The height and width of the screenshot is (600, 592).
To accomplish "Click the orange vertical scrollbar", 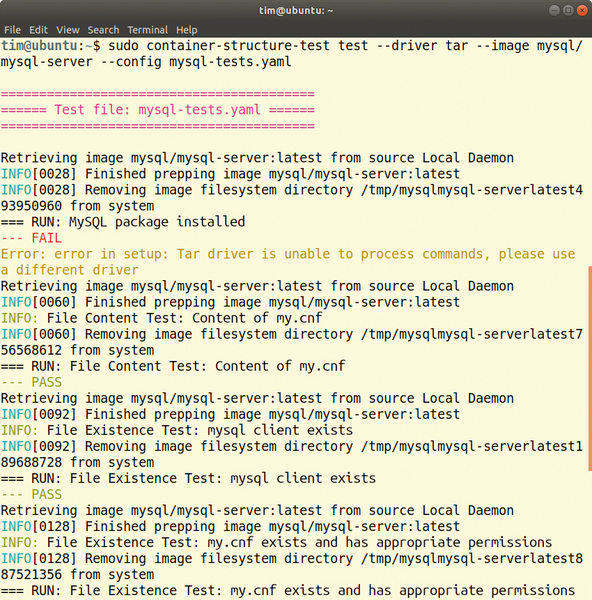I will pyautogui.click(x=590, y=369).
